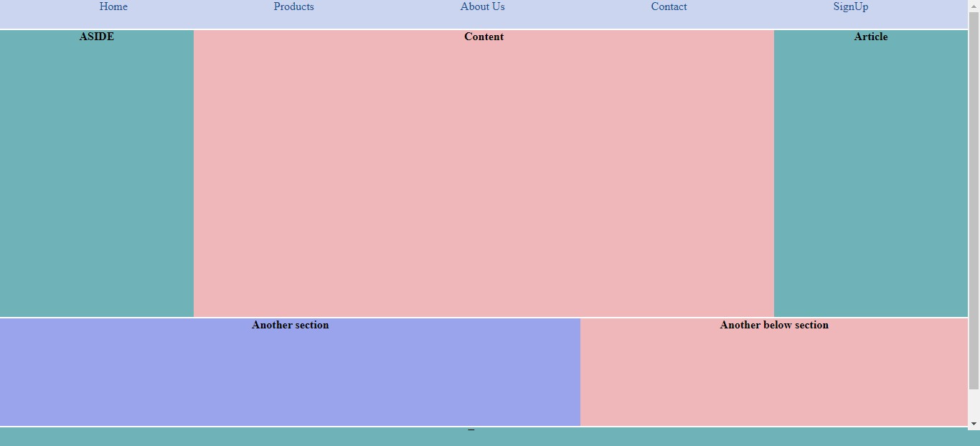The height and width of the screenshot is (446, 980).
Task: Click the SignUp link
Action: click(x=851, y=6)
